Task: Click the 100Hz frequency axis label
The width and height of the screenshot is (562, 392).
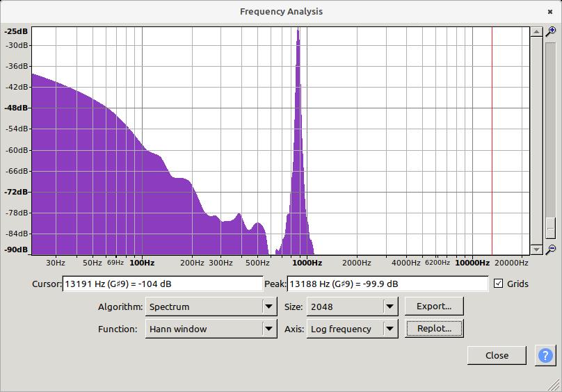Action: (x=142, y=263)
